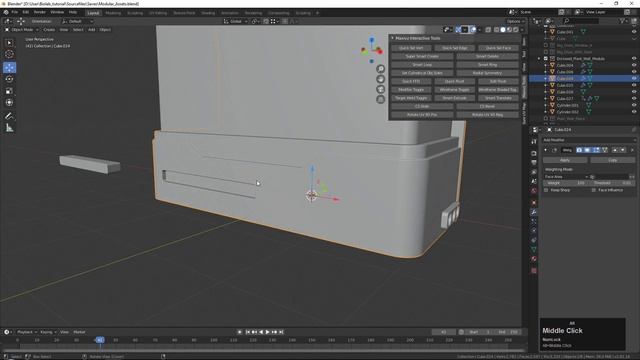Toggle viewport overlays icon
The image size is (640, 360).
click(x=473, y=30)
